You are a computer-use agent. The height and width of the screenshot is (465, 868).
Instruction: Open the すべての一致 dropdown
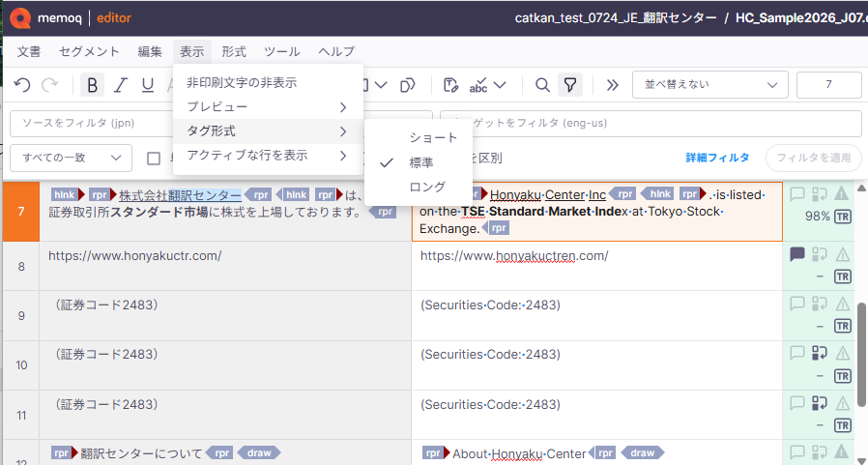71,158
